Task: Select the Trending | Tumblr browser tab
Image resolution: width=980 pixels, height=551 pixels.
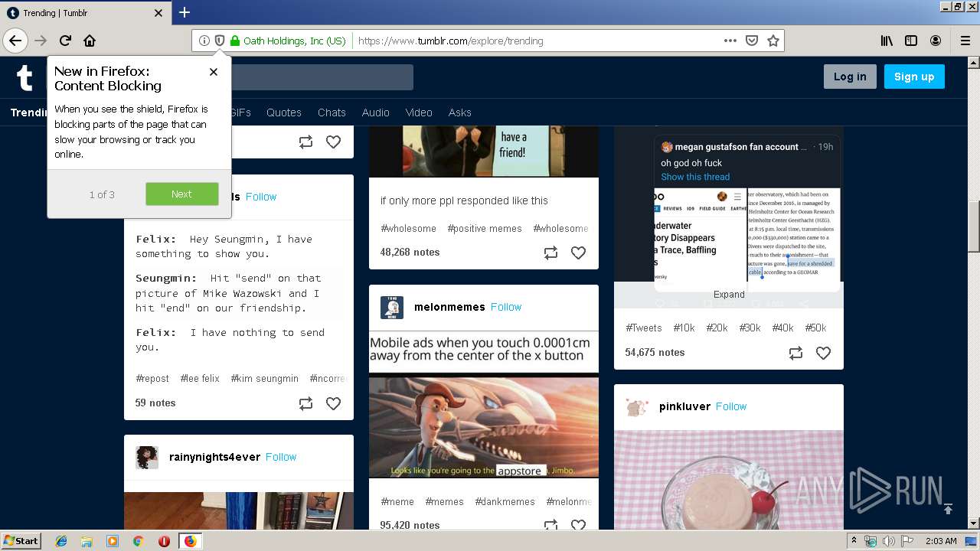Action: [x=84, y=13]
